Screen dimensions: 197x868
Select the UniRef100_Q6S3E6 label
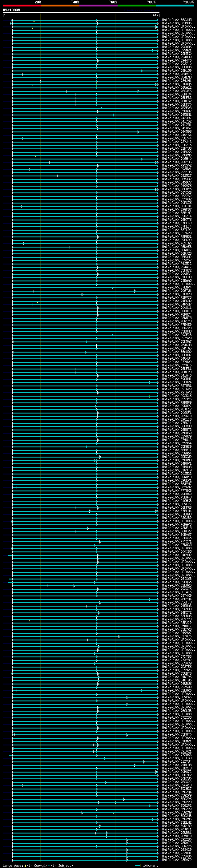177,91
